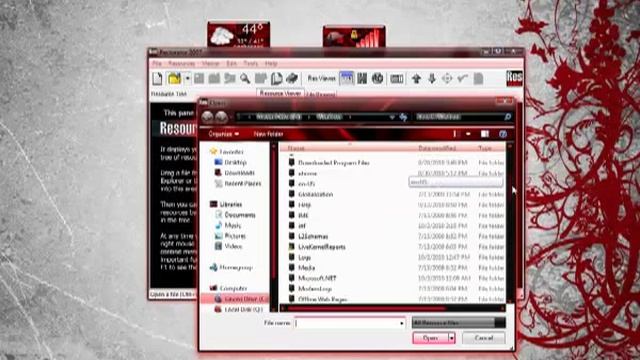The height and width of the screenshot is (360, 640).
Task: Select the Globalization folder
Action: [x=316, y=195]
